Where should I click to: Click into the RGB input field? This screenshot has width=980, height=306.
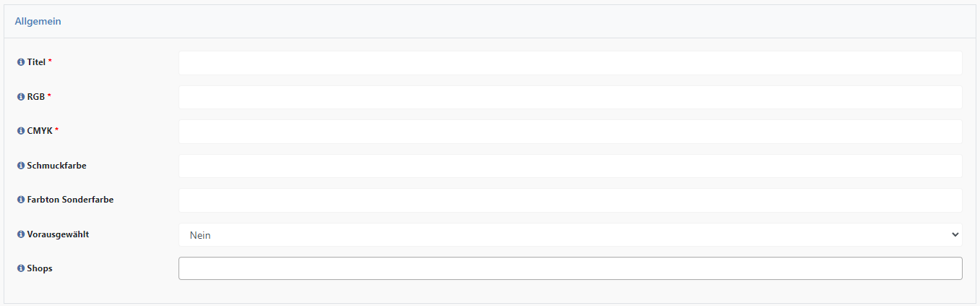pyautogui.click(x=570, y=97)
